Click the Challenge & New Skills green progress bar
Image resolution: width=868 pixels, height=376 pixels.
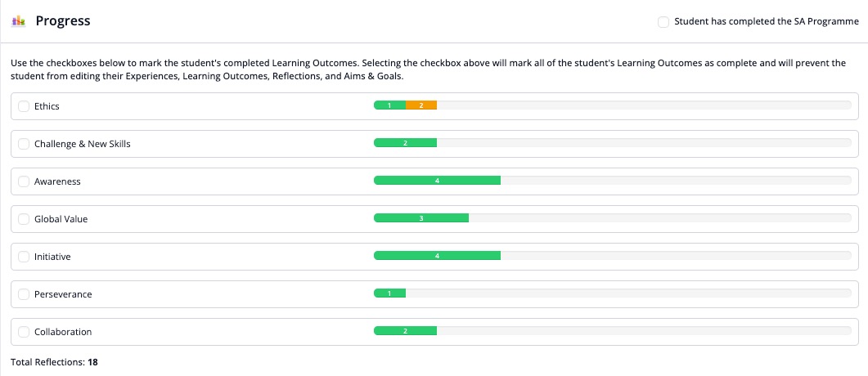(405, 143)
